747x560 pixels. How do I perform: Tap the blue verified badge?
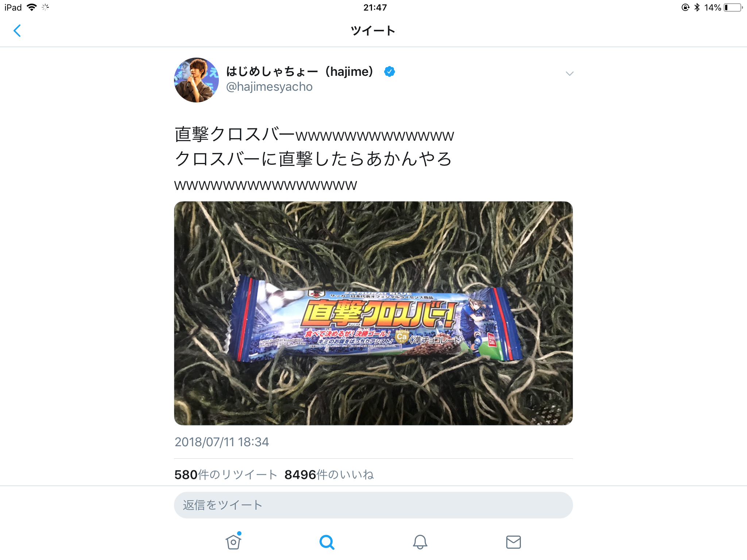pyautogui.click(x=390, y=71)
